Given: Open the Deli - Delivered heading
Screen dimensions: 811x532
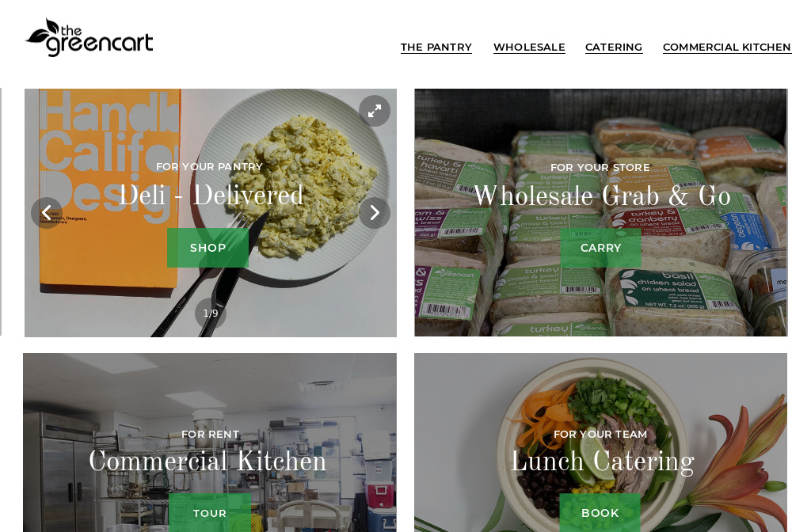Looking at the screenshot, I should point(211,196).
